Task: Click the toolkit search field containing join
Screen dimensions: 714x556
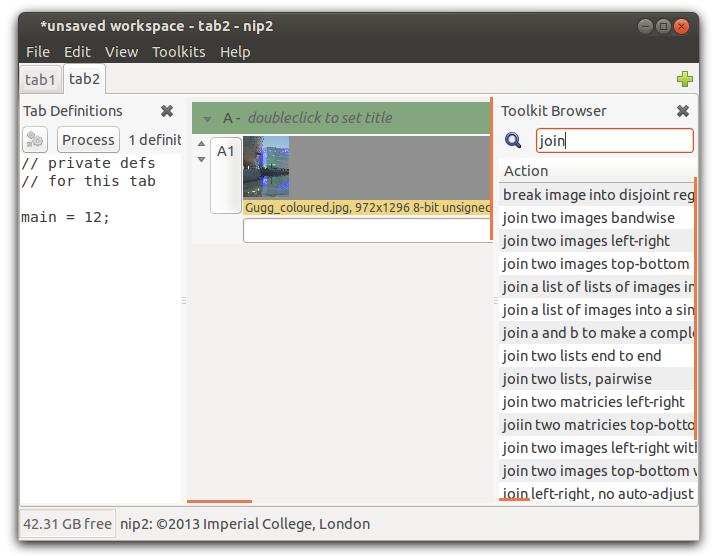Action: pos(615,140)
